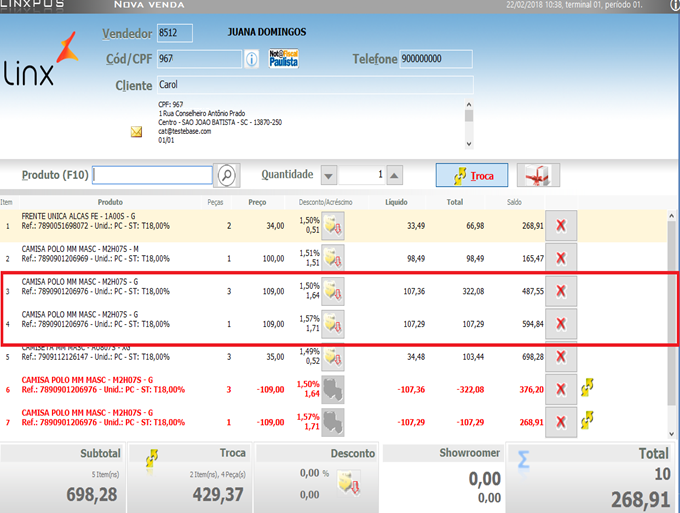Click the Troca button
Screen dimensions: 680x513
[472, 175]
